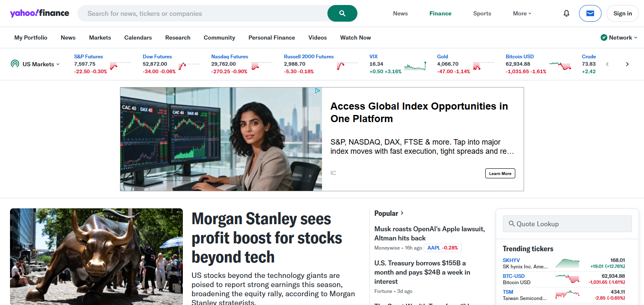Show previous market tickers with left arrow
644x305 pixels.
607,64
